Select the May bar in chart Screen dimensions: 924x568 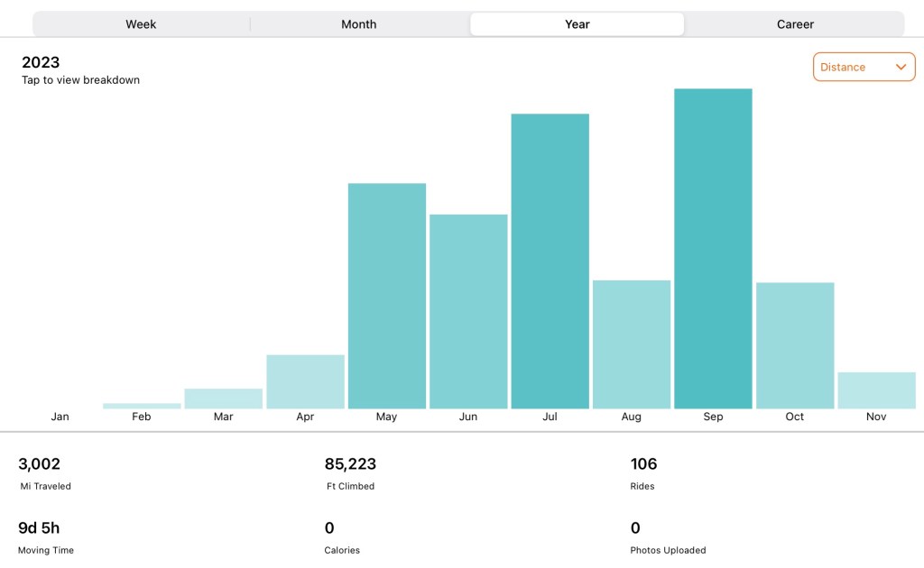(x=386, y=296)
